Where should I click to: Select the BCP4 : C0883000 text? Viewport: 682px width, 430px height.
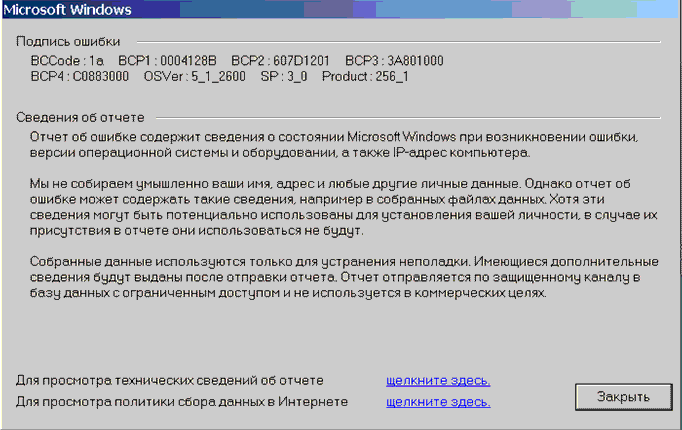coord(80,77)
